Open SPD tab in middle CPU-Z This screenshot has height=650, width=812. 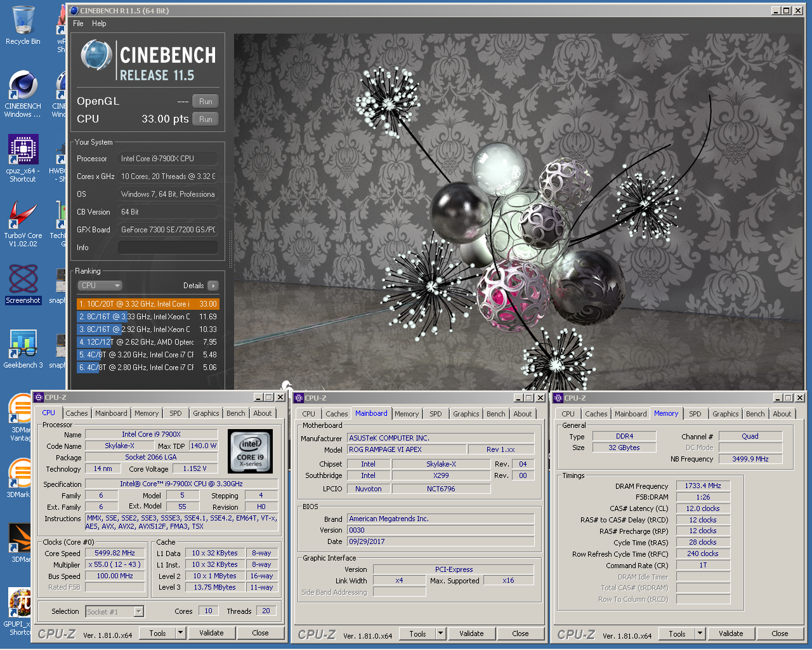pos(436,414)
